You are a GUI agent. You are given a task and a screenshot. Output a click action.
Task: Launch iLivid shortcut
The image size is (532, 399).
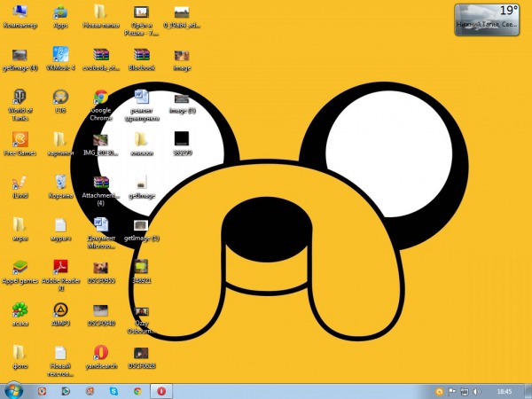tap(20, 186)
